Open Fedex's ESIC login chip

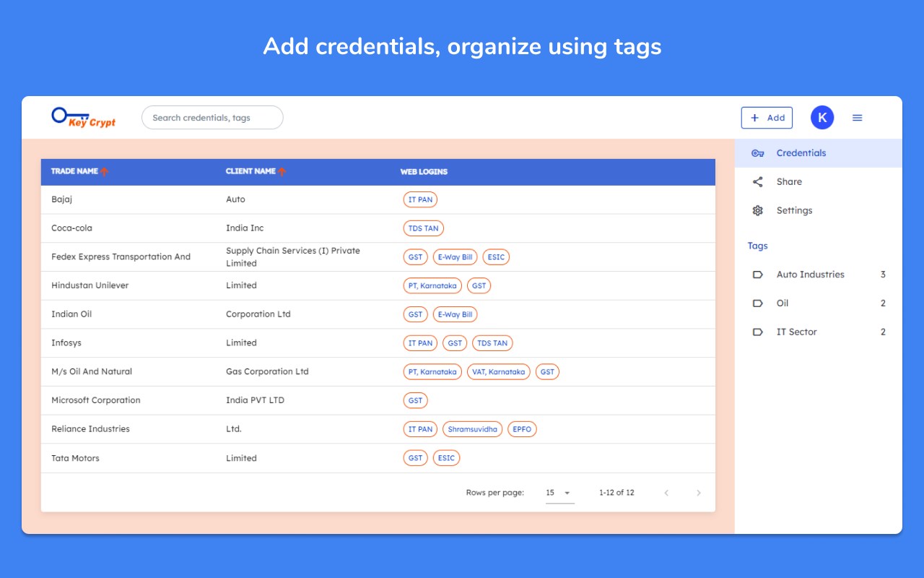tap(496, 257)
